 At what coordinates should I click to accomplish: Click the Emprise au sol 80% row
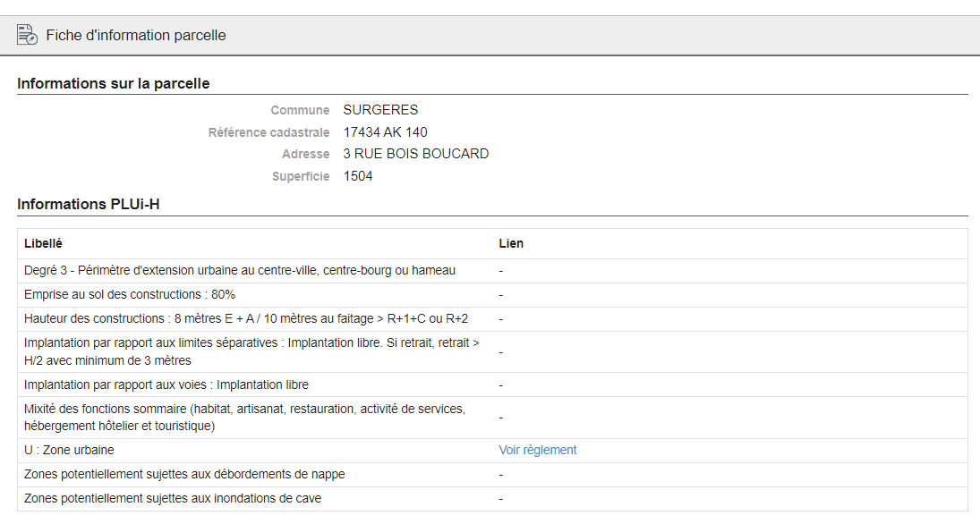pyautogui.click(x=130, y=295)
